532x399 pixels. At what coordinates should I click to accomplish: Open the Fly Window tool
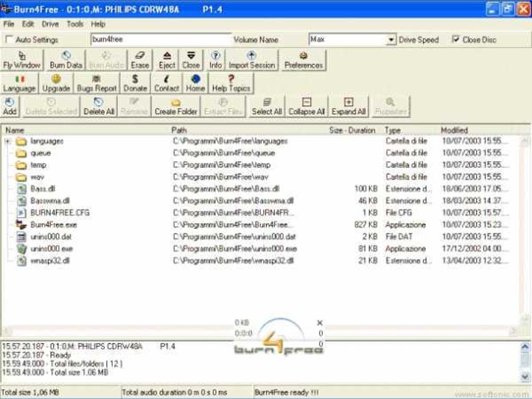click(22, 60)
